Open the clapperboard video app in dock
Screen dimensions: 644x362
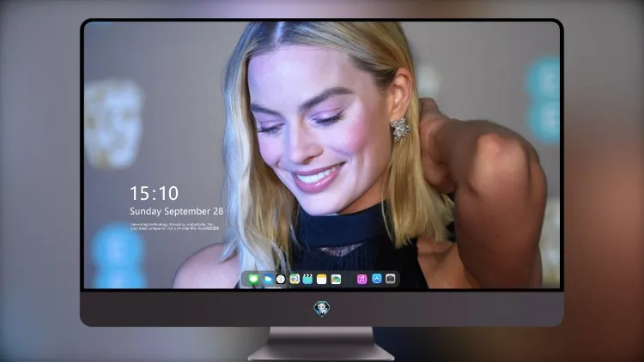pyautogui.click(x=307, y=280)
